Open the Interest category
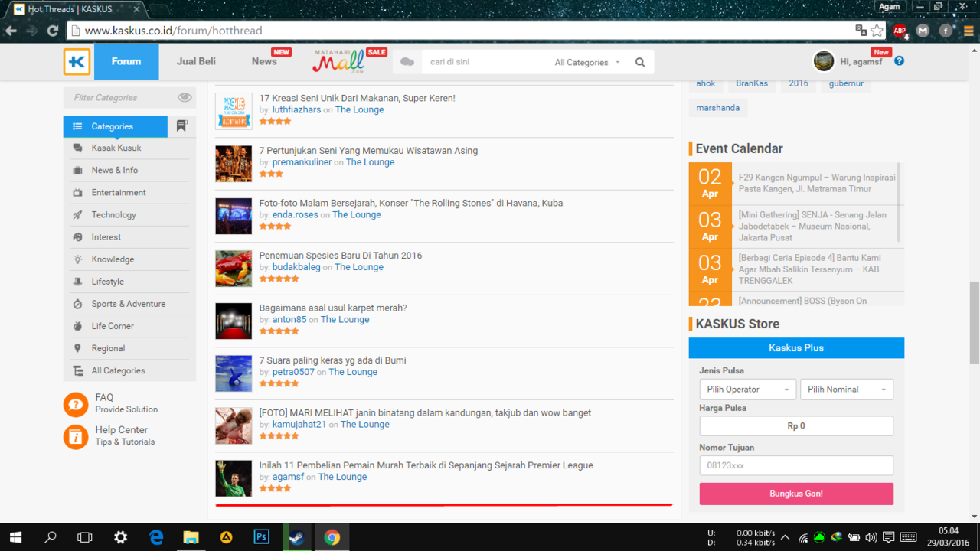980x551 pixels. [106, 236]
